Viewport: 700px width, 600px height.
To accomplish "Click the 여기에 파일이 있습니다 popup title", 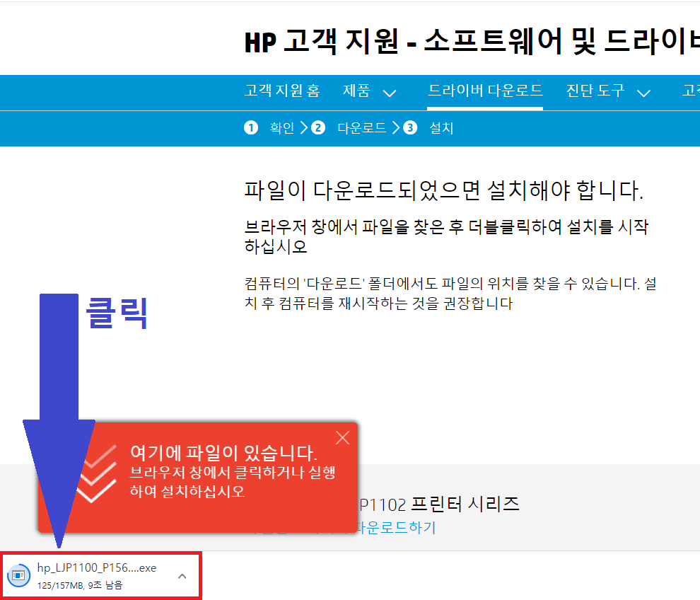I will [x=223, y=453].
